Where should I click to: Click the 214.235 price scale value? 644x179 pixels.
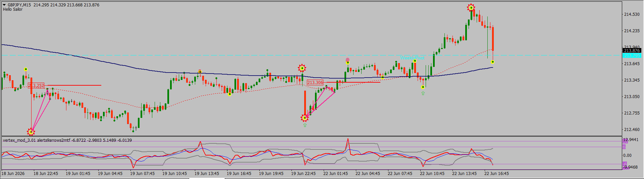point(632,31)
